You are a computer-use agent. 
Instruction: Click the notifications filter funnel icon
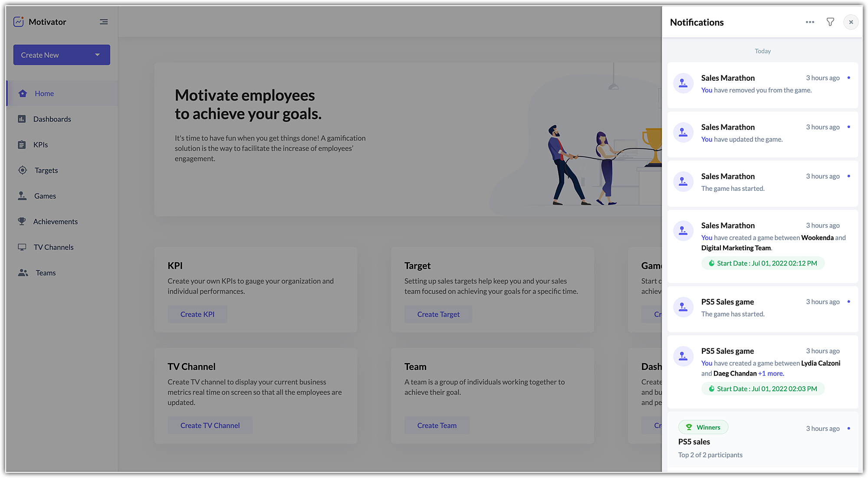830,22
